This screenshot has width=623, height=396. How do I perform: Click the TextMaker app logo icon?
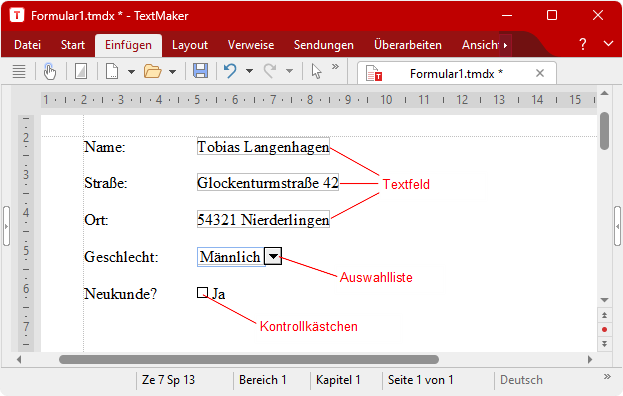coord(17,15)
